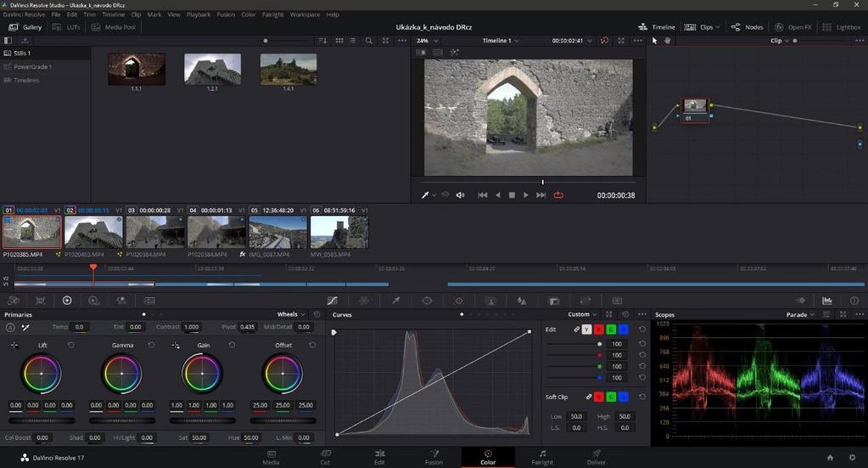Toggle the blue curve edit channel

point(624,330)
